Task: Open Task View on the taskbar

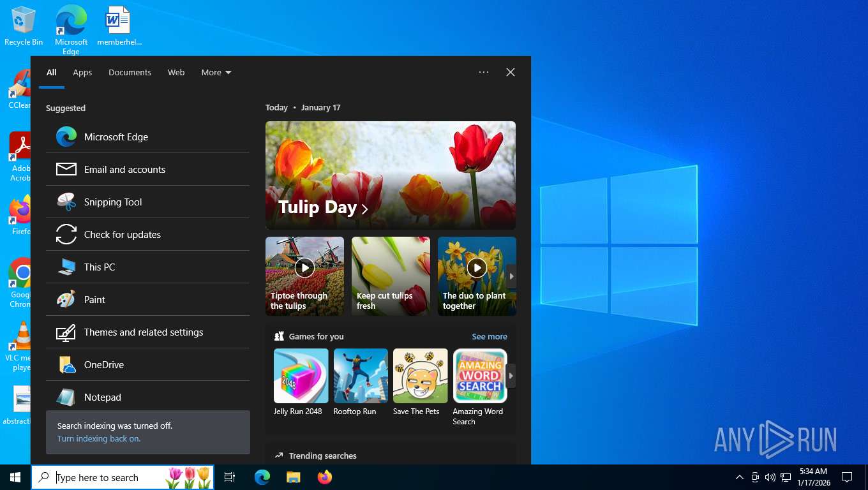Action: click(x=230, y=477)
